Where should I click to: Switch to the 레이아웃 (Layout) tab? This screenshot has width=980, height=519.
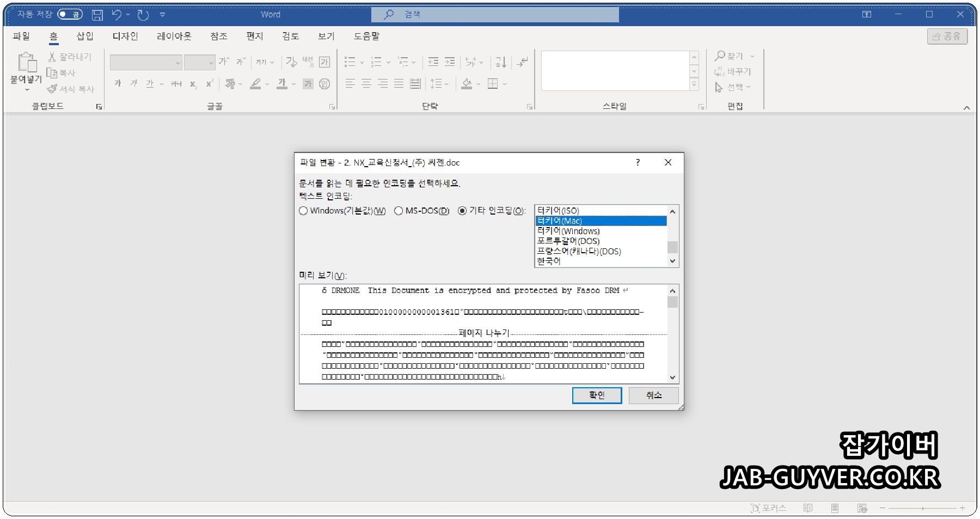coord(174,36)
